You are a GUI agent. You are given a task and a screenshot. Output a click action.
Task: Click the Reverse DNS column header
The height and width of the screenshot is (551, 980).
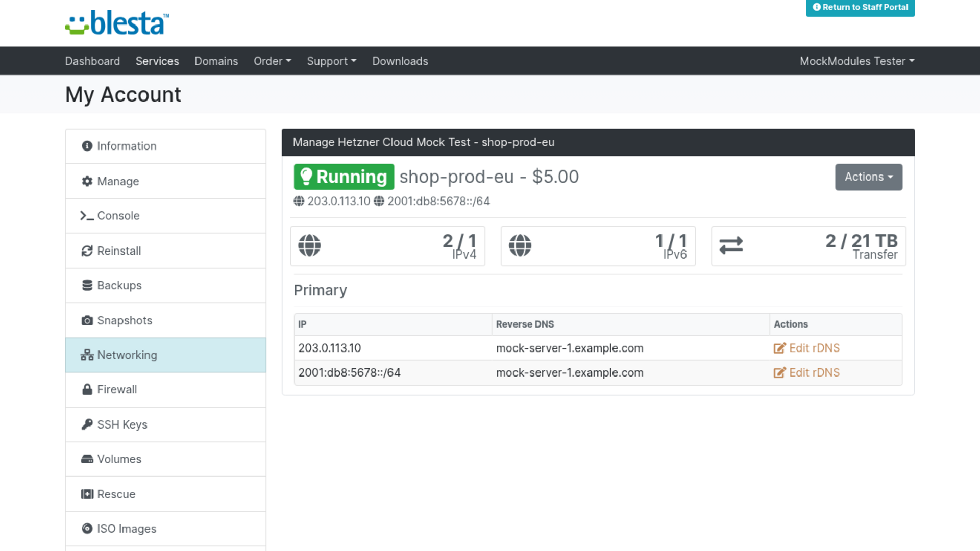(x=630, y=324)
